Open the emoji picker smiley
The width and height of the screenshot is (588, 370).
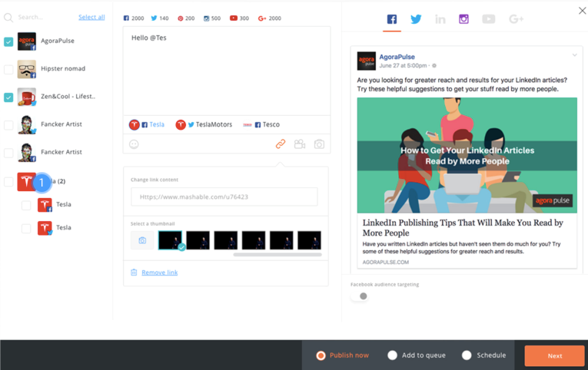tap(134, 144)
